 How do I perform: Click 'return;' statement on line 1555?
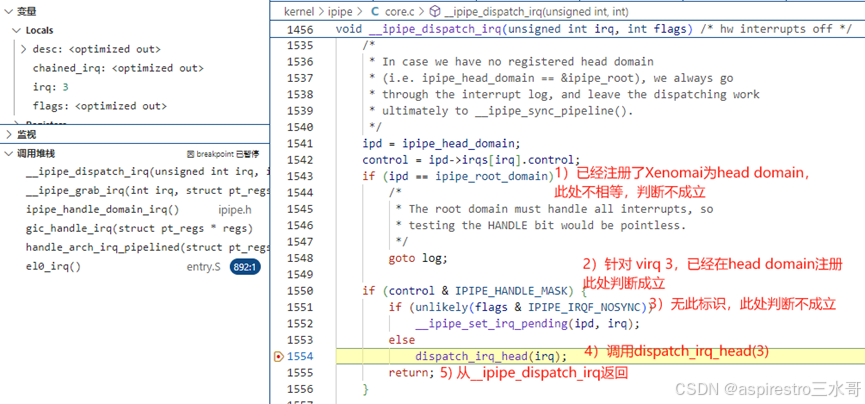tap(412, 373)
